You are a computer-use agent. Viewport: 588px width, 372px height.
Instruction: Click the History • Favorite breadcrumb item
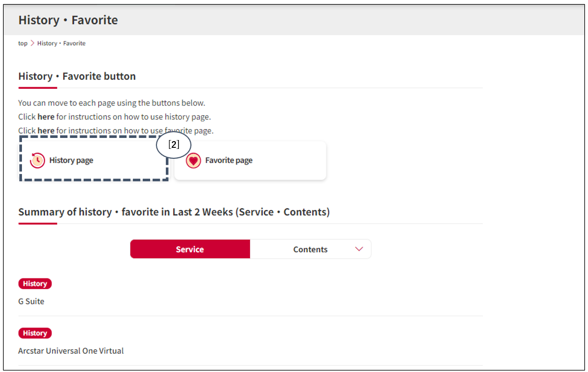click(x=61, y=43)
